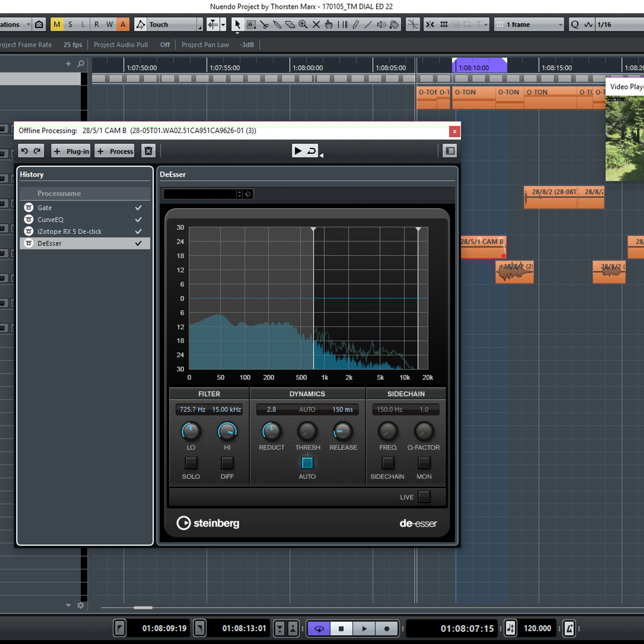
Task: Enable LIVE checkbox in DeEsser
Action: [x=424, y=497]
